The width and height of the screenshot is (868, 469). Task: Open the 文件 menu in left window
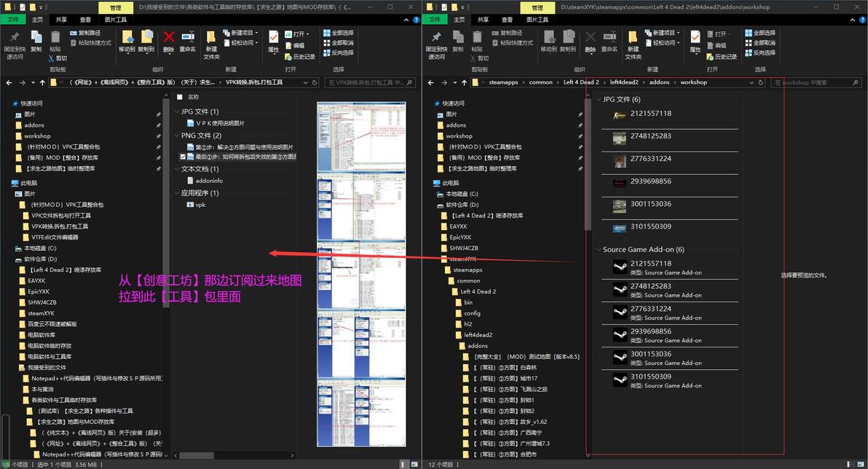(x=13, y=20)
